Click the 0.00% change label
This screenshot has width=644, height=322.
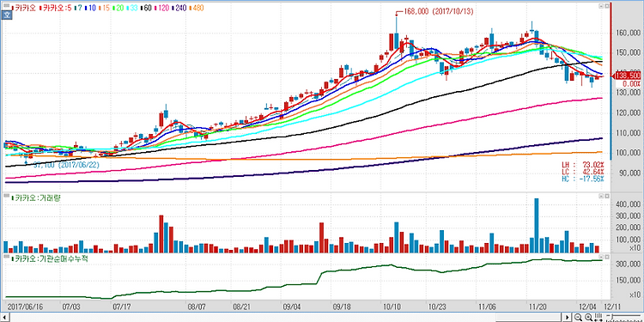coord(631,84)
